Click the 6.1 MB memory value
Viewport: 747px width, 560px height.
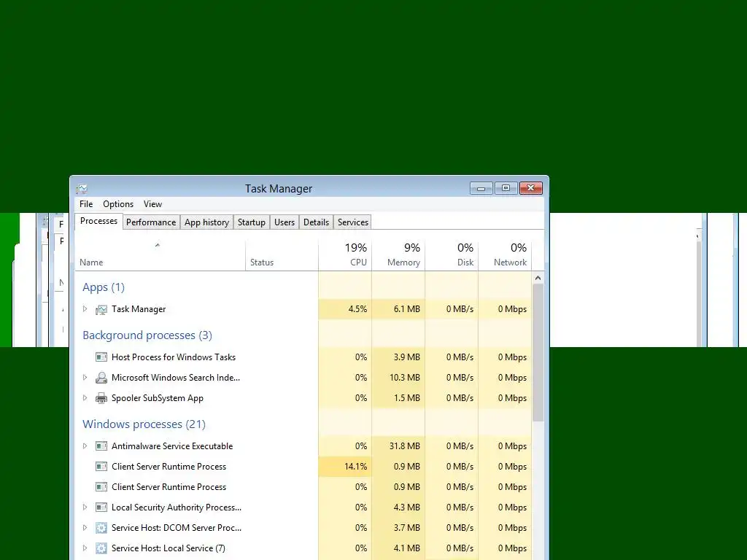click(407, 309)
